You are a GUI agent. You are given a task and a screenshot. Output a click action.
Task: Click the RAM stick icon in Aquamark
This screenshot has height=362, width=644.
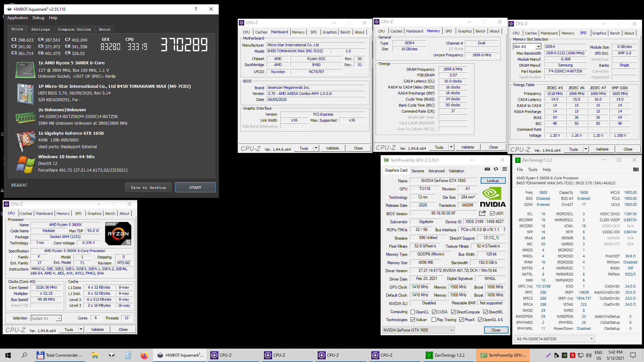pos(25,117)
